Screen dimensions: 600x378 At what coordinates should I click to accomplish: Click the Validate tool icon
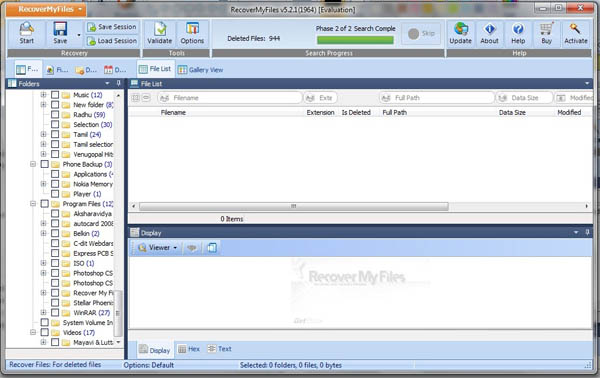click(x=160, y=29)
